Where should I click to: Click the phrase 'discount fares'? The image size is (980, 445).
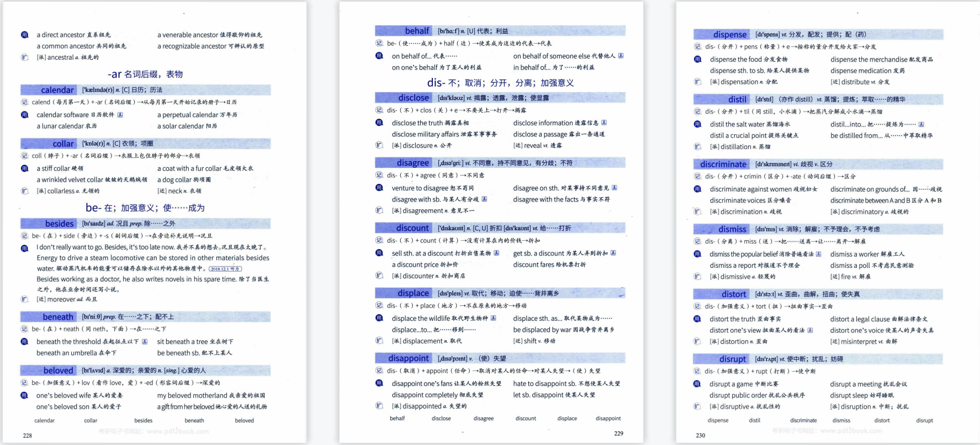coord(534,264)
